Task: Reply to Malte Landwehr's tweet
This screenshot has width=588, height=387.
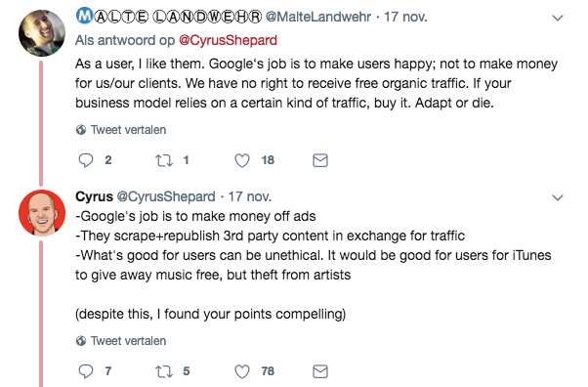Action: (86, 160)
